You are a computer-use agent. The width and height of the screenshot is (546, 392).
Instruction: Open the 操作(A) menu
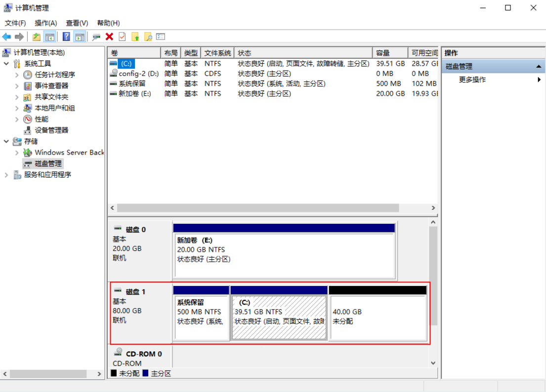45,23
